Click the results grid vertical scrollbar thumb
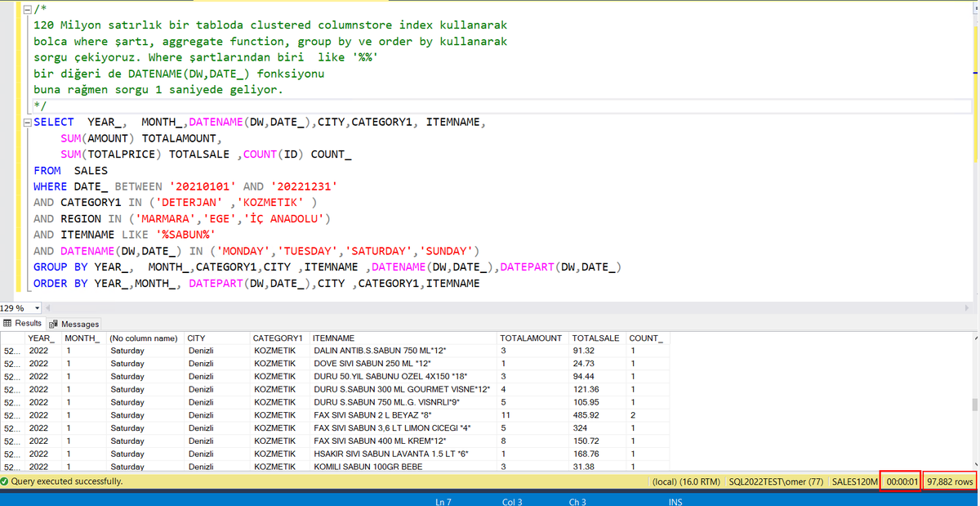 point(974,405)
